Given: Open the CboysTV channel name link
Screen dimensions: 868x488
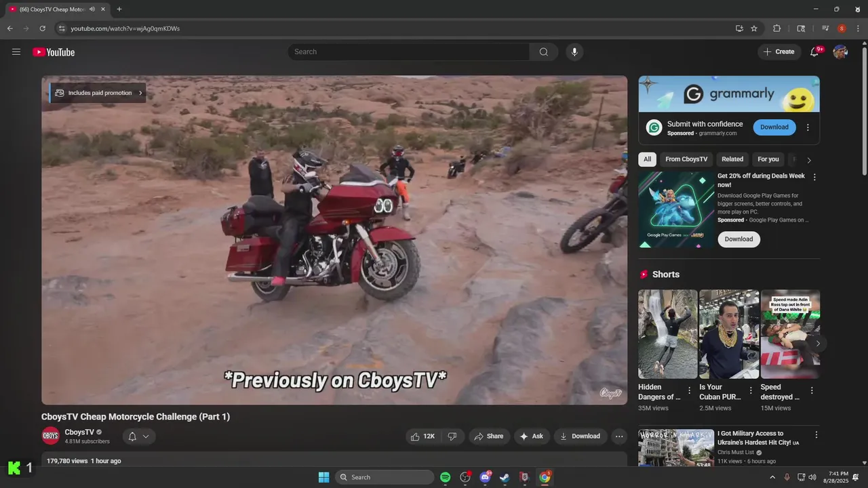Looking at the screenshot, I should [x=79, y=432].
